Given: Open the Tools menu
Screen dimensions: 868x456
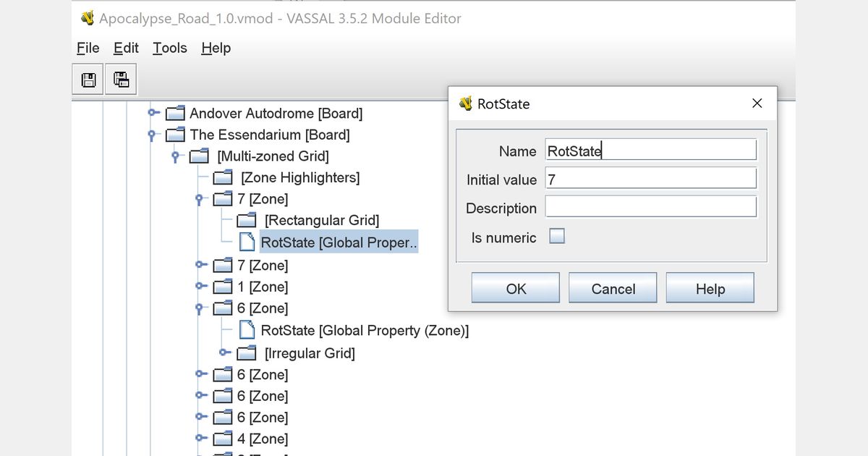Looking at the screenshot, I should pyautogui.click(x=169, y=48).
